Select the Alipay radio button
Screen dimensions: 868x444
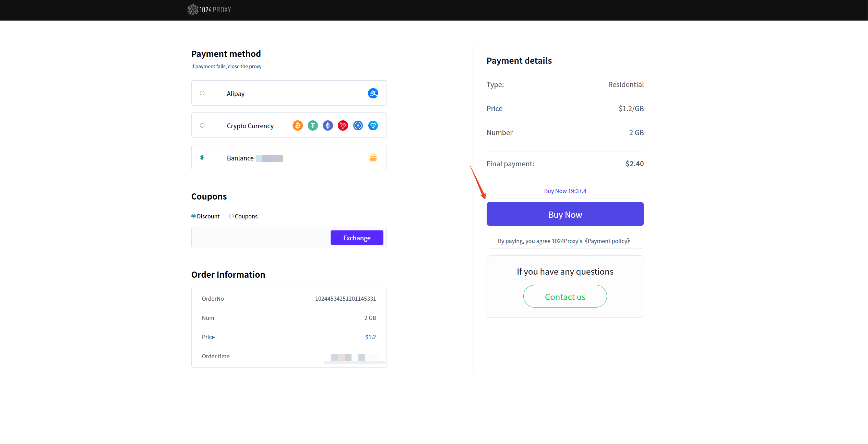[202, 93]
